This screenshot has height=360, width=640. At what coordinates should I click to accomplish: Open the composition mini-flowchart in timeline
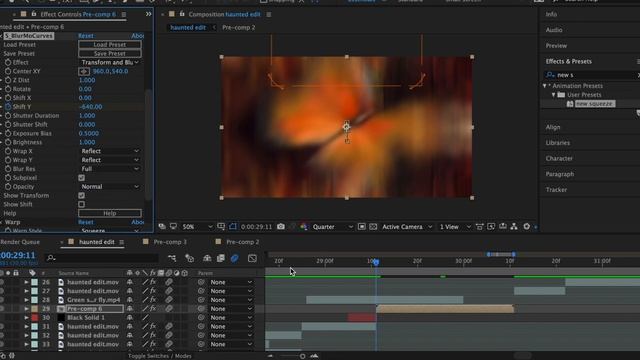[172, 258]
